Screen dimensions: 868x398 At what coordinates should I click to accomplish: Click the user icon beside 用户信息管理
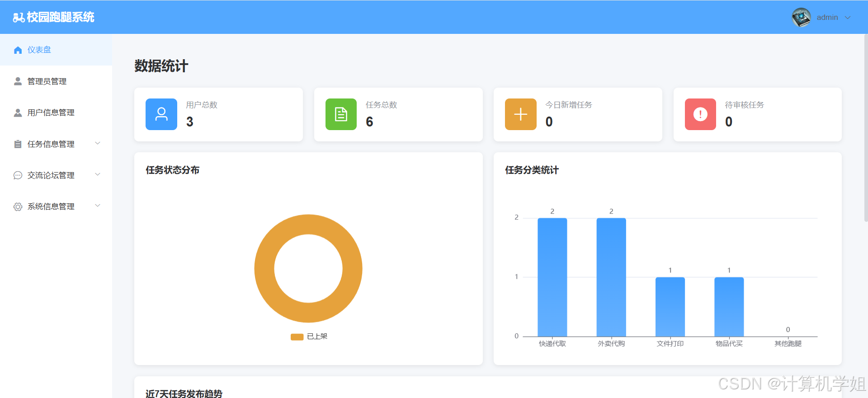(18, 112)
